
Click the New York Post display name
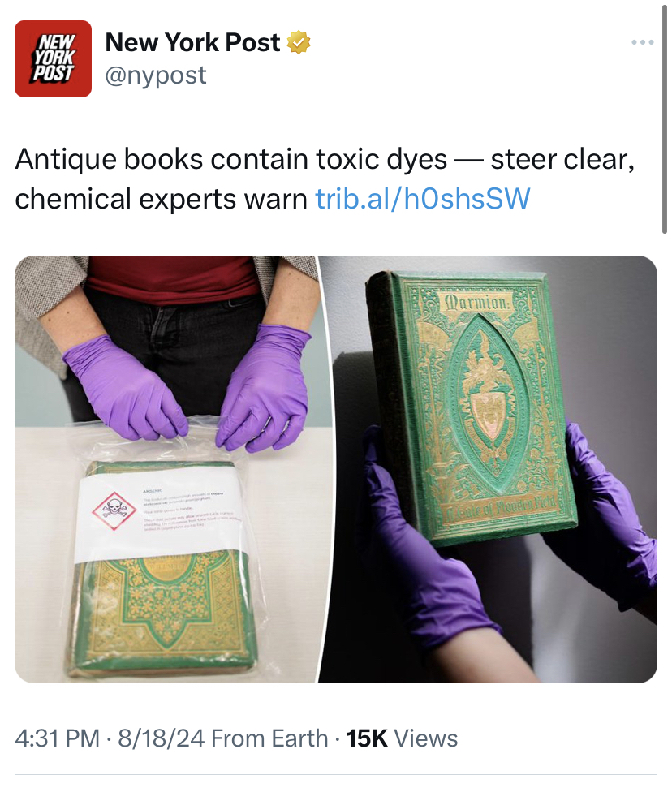(x=192, y=42)
